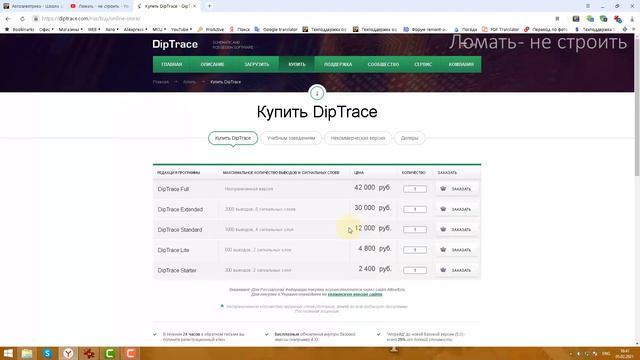
Task: Open the КУПИТЬ menu item
Action: point(297,64)
